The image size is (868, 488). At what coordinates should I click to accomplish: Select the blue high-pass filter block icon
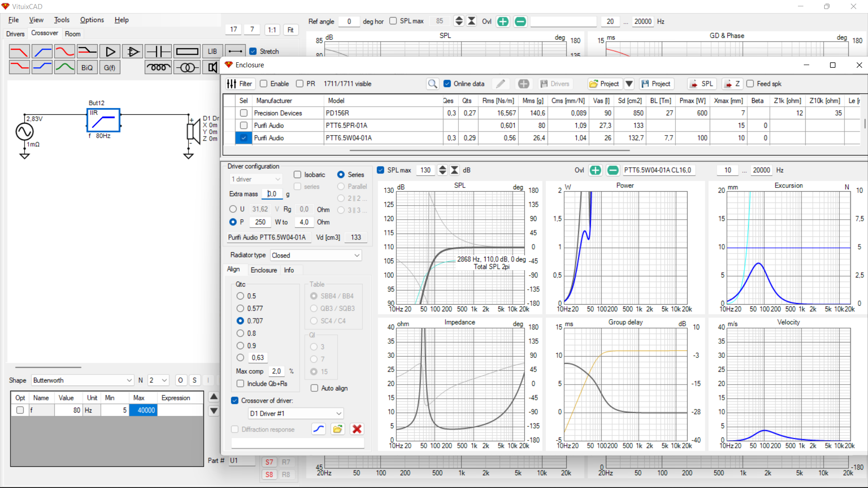click(42, 52)
